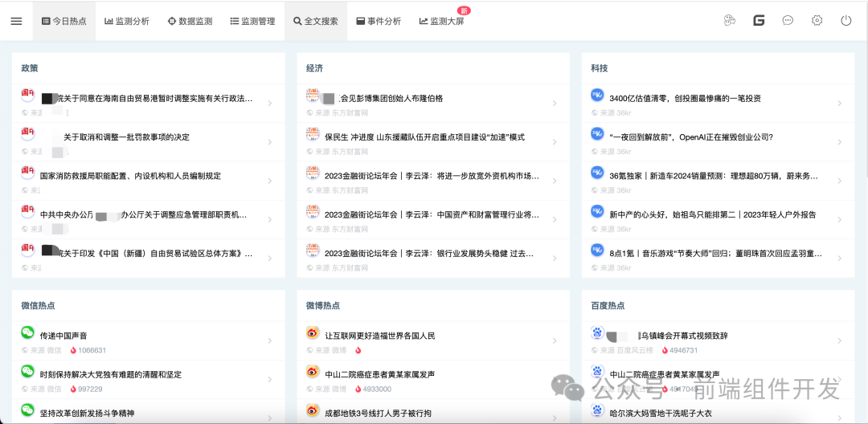Screen dimensions: 868x424
Task: Open the hamburger menu icon
Action: [x=17, y=21]
